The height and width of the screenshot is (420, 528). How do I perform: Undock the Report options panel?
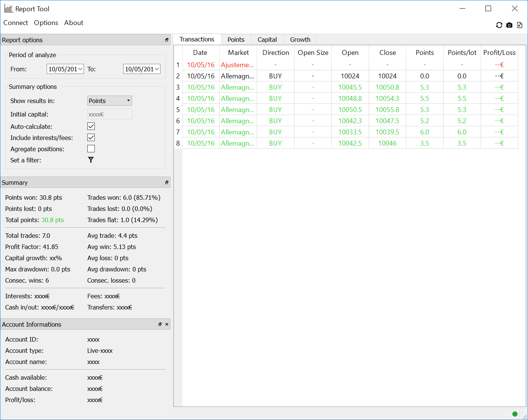point(166,40)
